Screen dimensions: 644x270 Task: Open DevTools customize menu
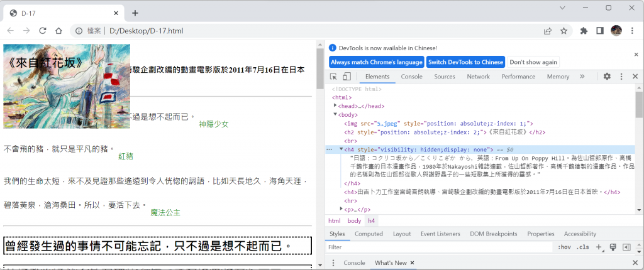click(621, 77)
